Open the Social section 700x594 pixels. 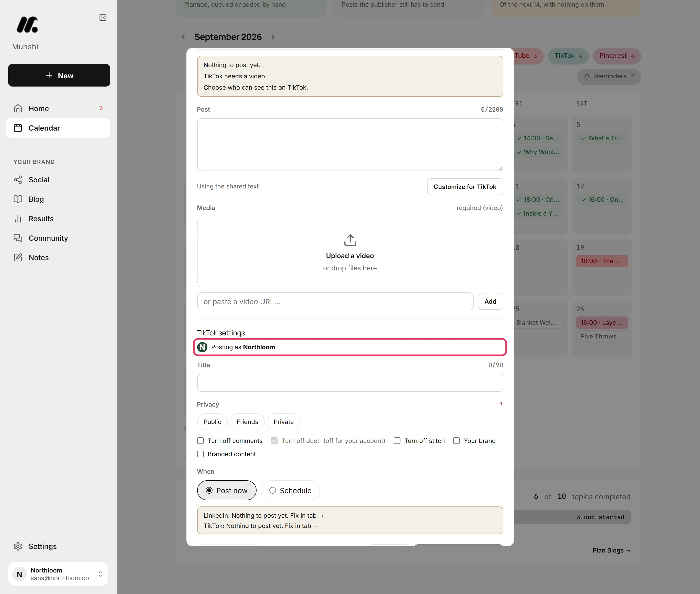pyautogui.click(x=58, y=180)
